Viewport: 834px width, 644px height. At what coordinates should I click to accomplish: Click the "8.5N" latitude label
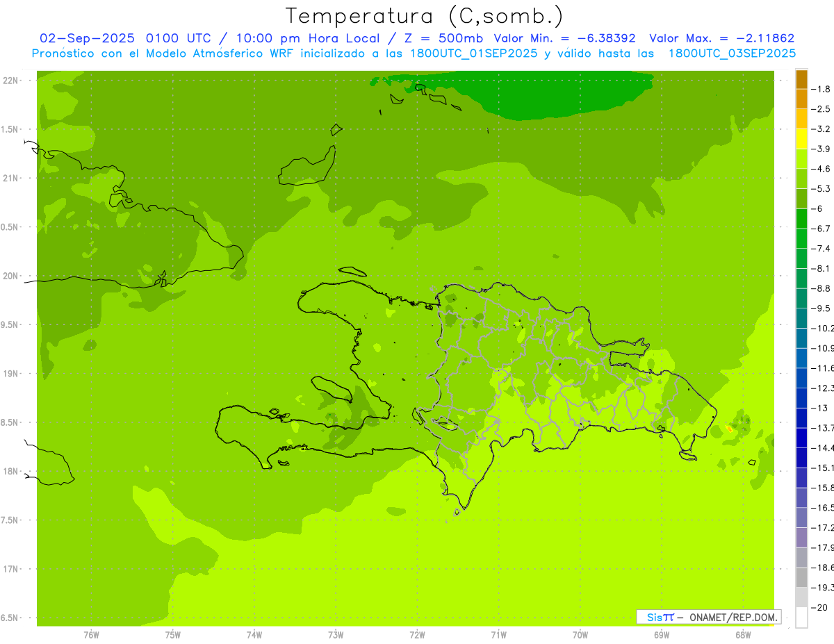coord(9,423)
